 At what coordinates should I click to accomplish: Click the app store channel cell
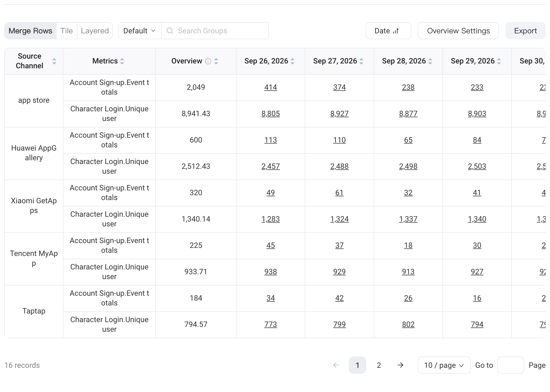(34, 101)
